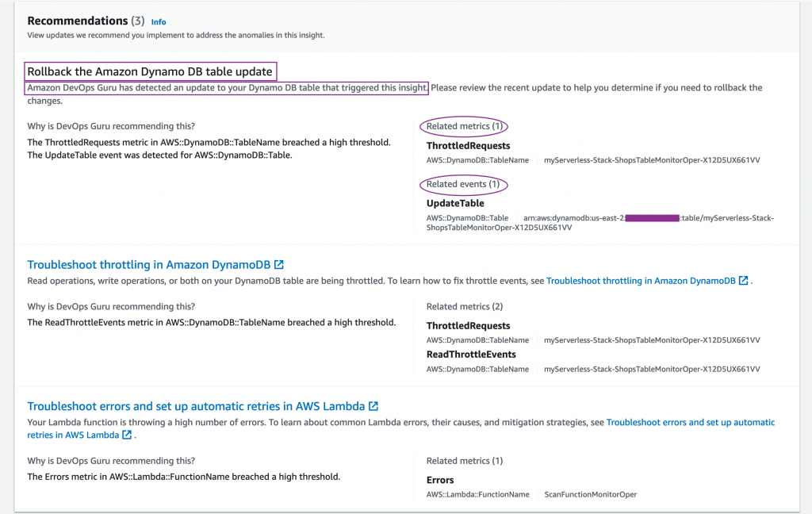
Task: Click the Info link next to Recommendations
Action: pos(159,21)
